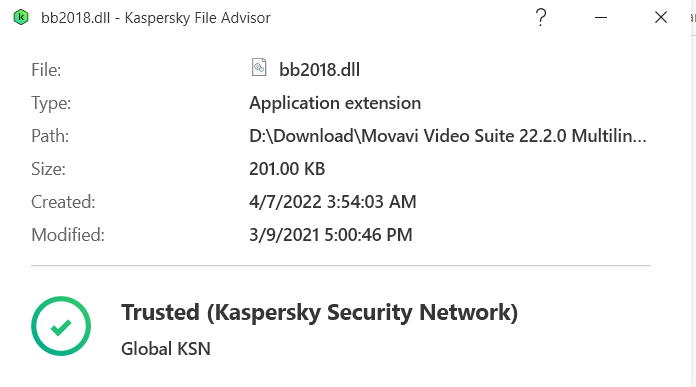Click the Trusted (Kaspersky Security Network) heading
The height and width of the screenshot is (387, 696).
(320, 312)
